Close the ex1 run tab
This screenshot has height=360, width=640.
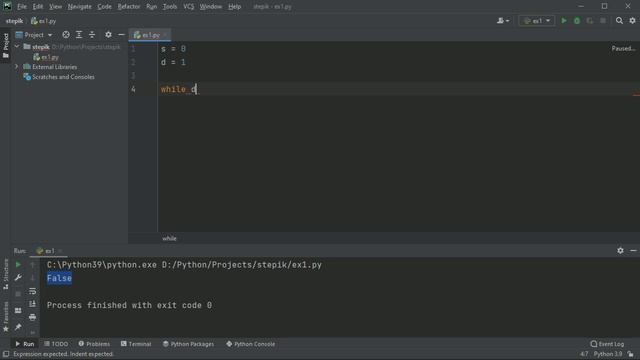coord(60,251)
